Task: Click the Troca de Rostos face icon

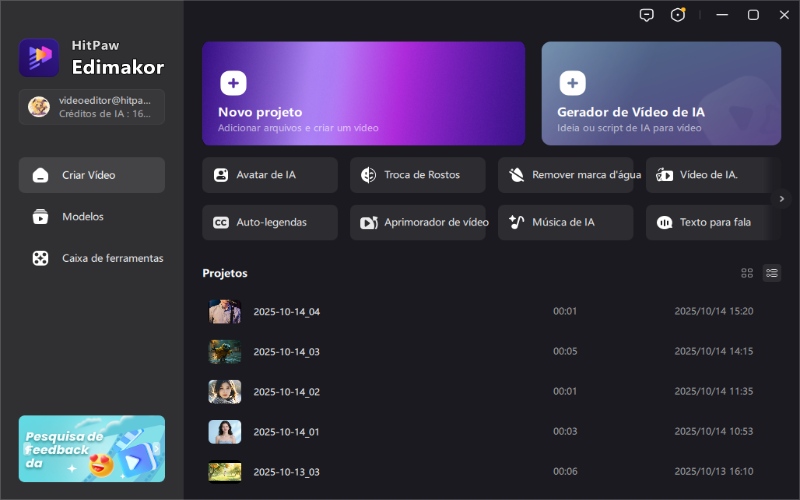Action: pyautogui.click(x=368, y=175)
